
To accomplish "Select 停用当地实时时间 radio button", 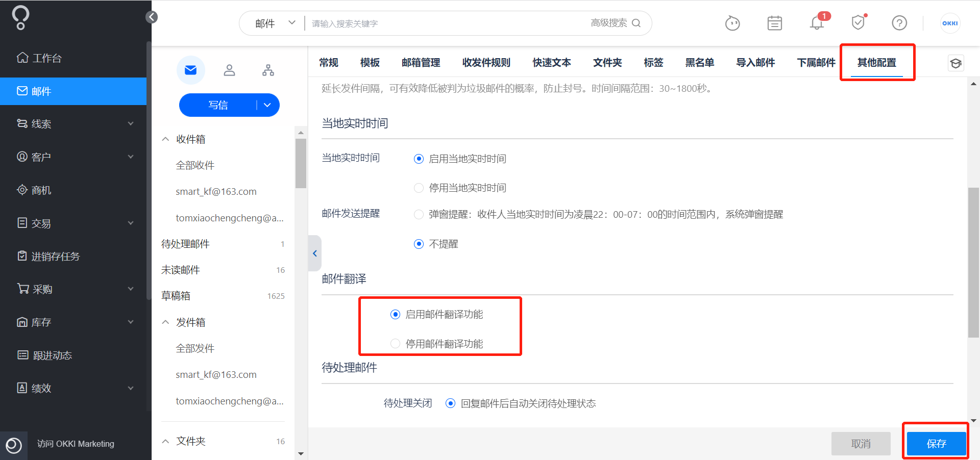I will point(419,188).
